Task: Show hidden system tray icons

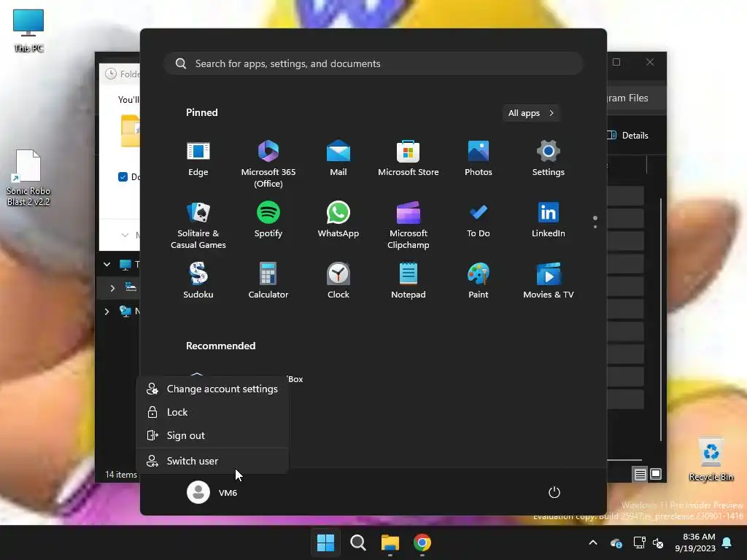Action: pyautogui.click(x=593, y=542)
